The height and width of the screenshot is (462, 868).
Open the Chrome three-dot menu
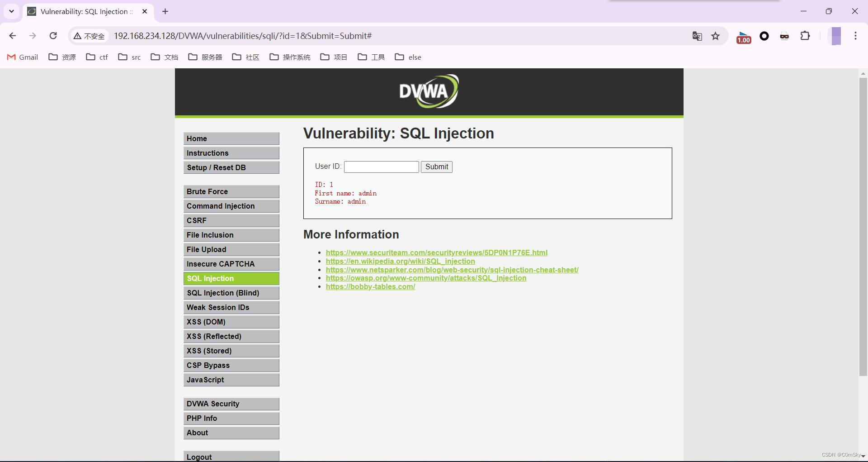855,36
